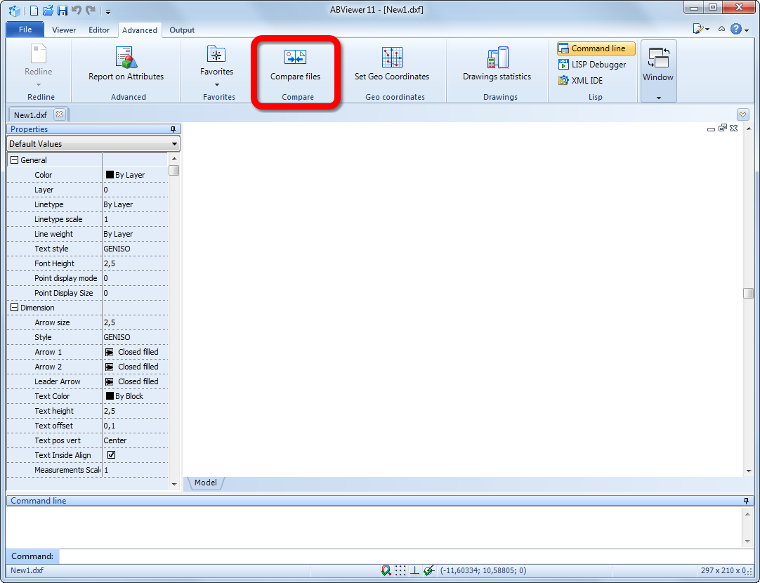Click the Linetype By Layer value
This screenshot has width=760, height=583.
pos(136,205)
